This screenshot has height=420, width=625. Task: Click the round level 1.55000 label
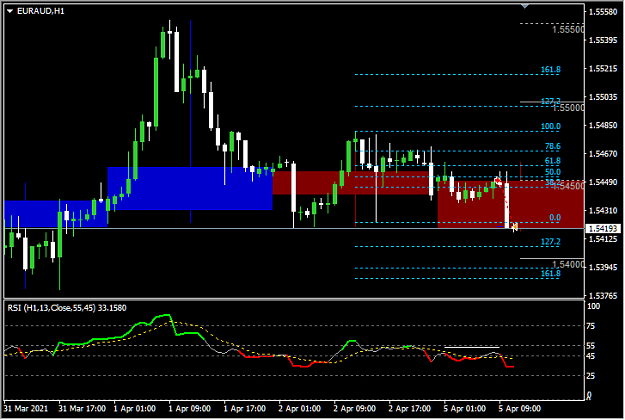click(x=568, y=108)
